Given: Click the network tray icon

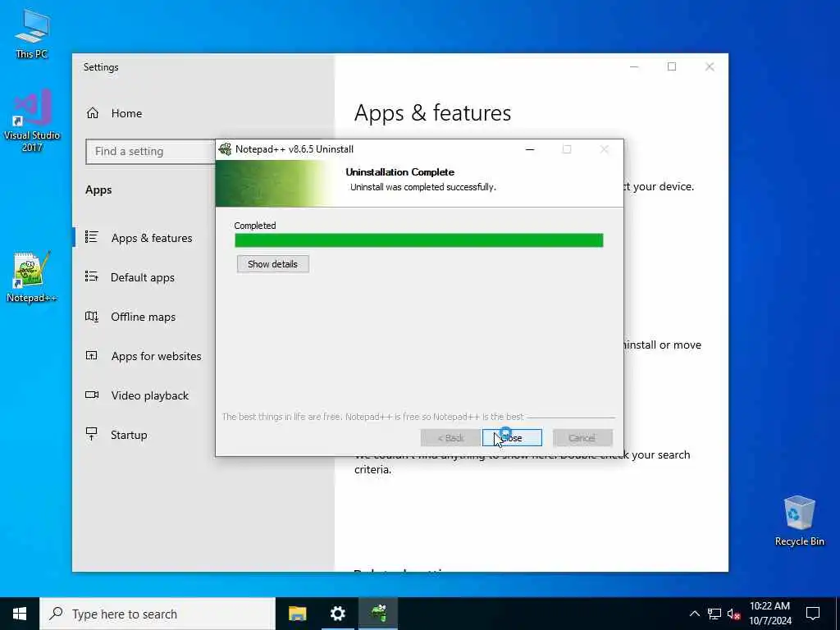Looking at the screenshot, I should tap(714, 614).
